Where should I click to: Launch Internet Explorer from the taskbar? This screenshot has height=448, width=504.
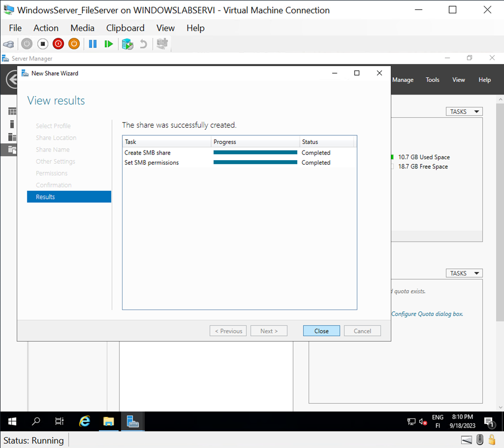click(x=84, y=421)
